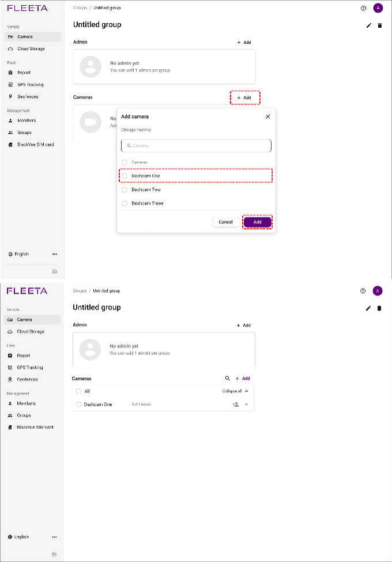Click BlackVue SIM card icon beside Add camera dialog

click(11, 145)
